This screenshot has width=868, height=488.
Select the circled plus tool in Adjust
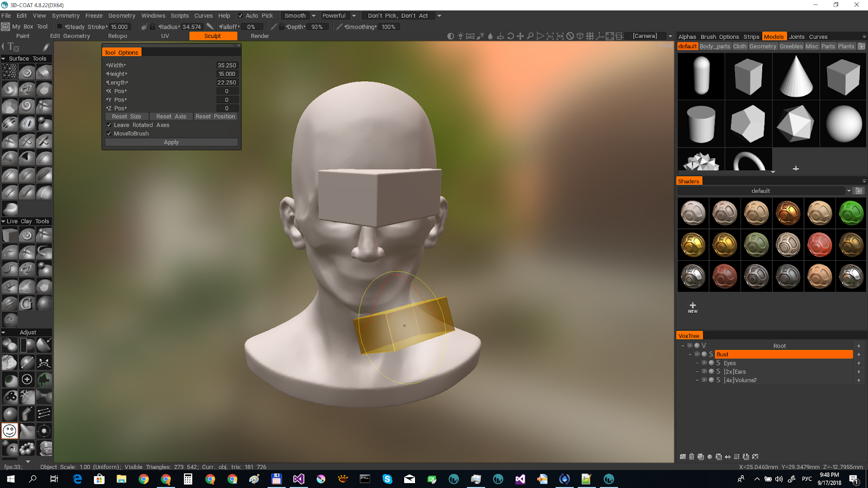pyautogui.click(x=27, y=380)
